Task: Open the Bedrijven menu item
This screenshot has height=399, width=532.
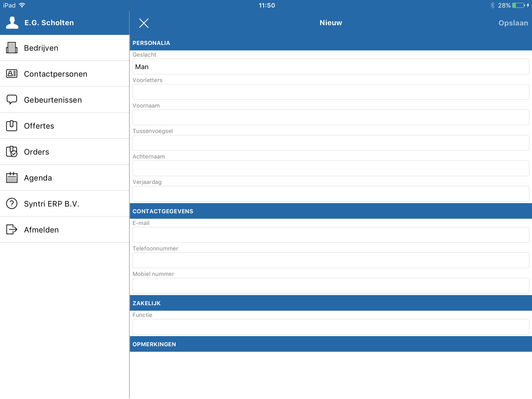Action: coord(65,48)
